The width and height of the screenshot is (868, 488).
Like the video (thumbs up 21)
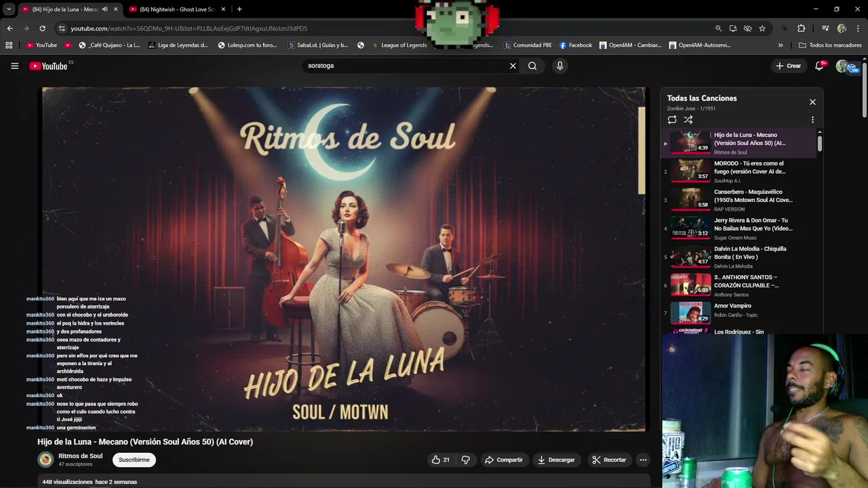[x=441, y=460]
